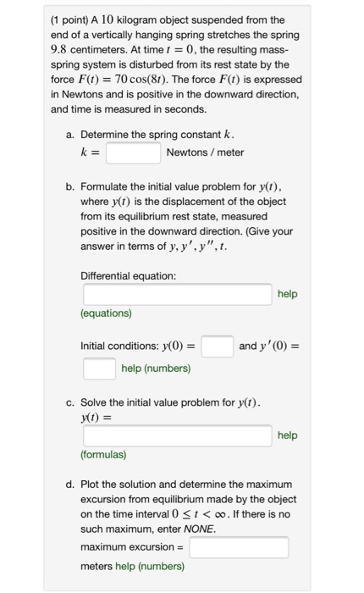Click the 'Differential equation:' label

[x=128, y=276]
